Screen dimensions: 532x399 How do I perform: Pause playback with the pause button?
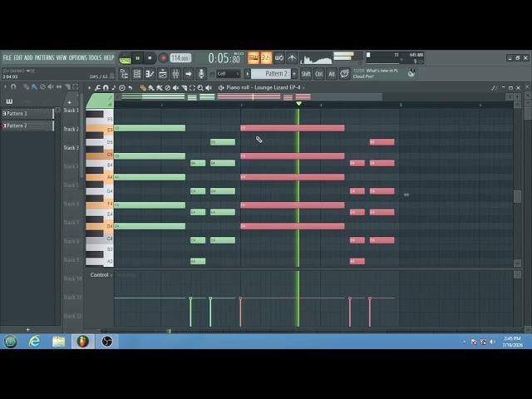(138, 58)
